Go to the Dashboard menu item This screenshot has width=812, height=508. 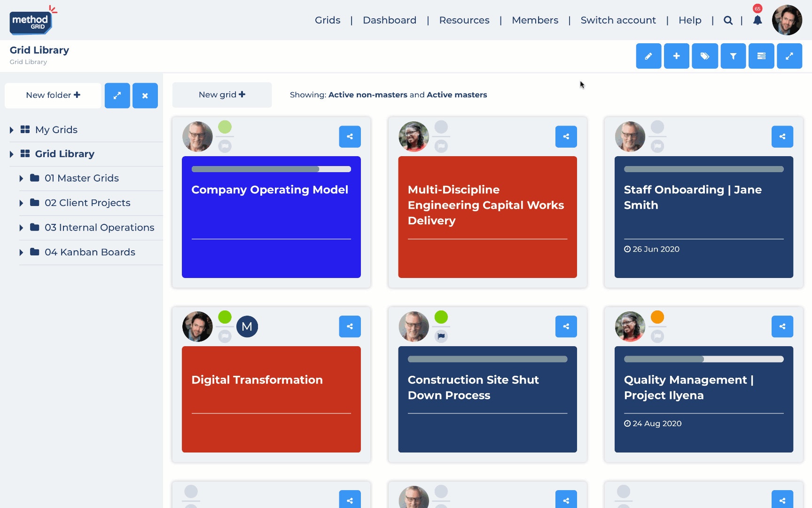point(390,20)
